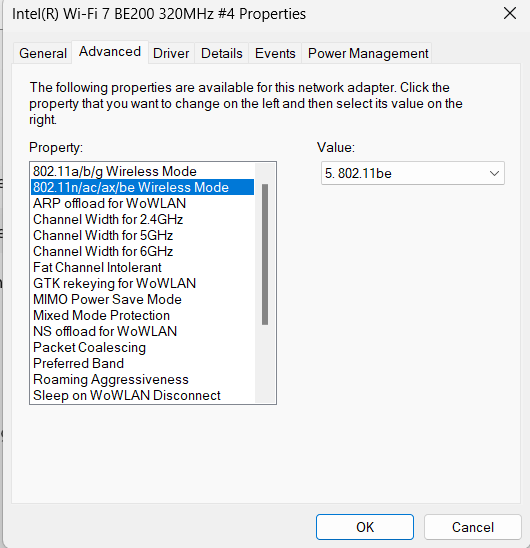The image size is (530, 548).
Task: Close the Properties dialog with X
Action: point(510,14)
